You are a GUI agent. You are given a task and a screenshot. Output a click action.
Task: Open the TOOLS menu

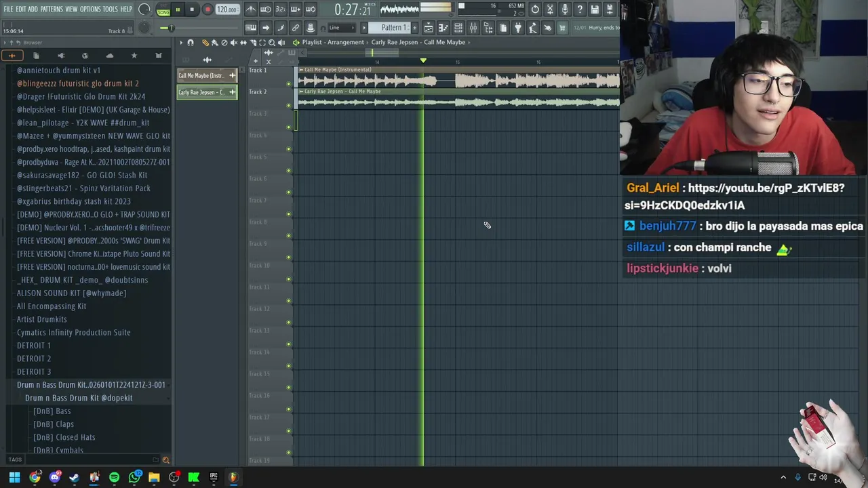point(110,9)
